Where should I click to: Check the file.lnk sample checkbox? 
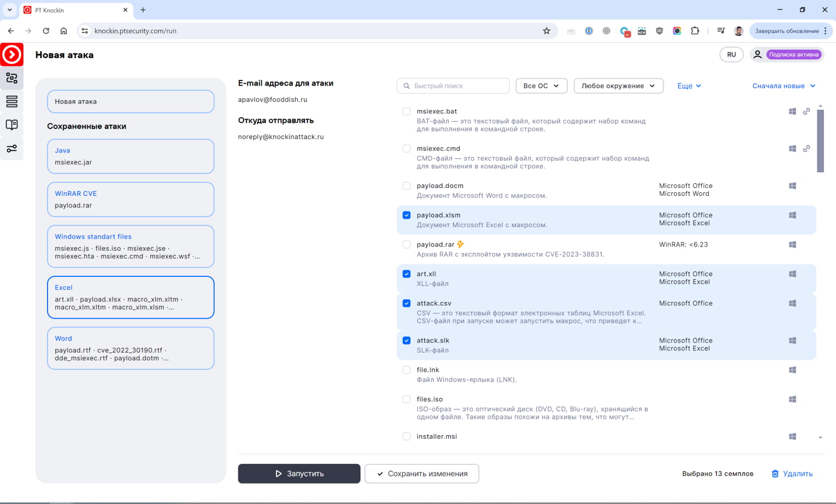pyautogui.click(x=407, y=370)
